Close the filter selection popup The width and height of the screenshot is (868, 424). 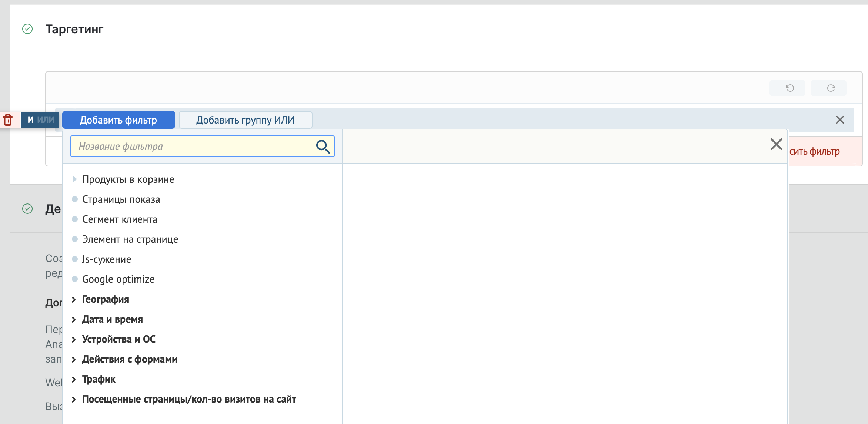(x=776, y=144)
